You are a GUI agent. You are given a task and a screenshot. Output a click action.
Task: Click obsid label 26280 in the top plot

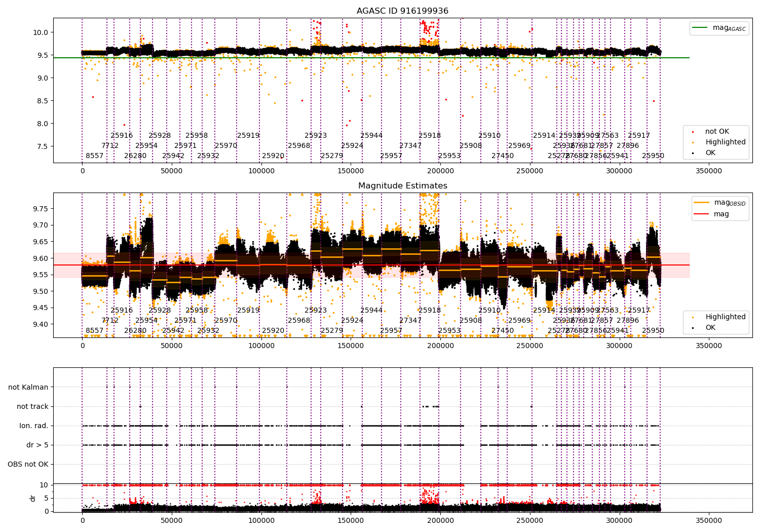point(135,156)
